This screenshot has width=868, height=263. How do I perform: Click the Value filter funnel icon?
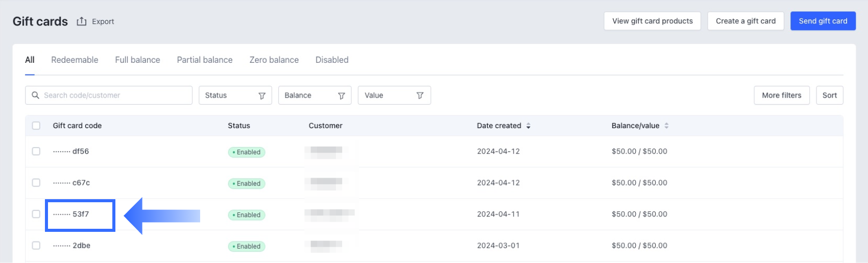coord(420,95)
